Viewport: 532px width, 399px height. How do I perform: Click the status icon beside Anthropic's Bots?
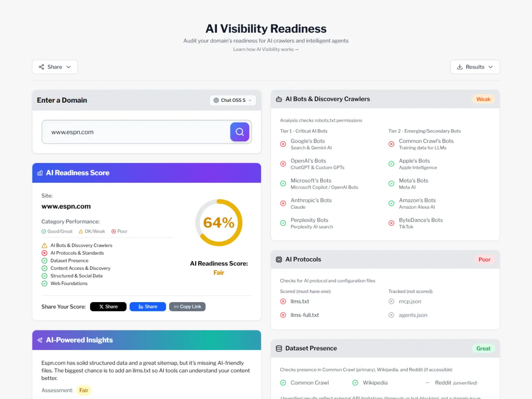tap(283, 203)
